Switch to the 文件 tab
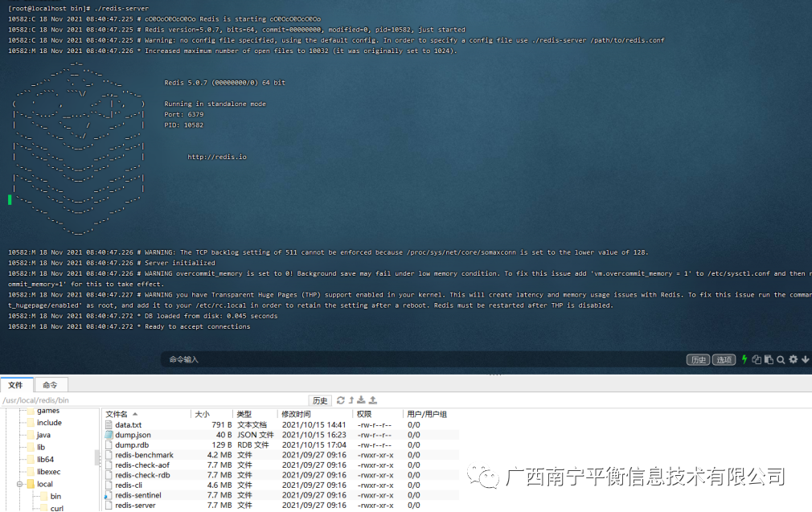The image size is (812, 512). coord(15,385)
